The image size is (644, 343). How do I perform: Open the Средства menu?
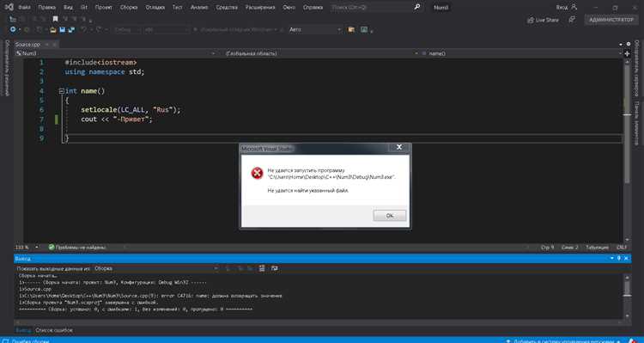227,8
